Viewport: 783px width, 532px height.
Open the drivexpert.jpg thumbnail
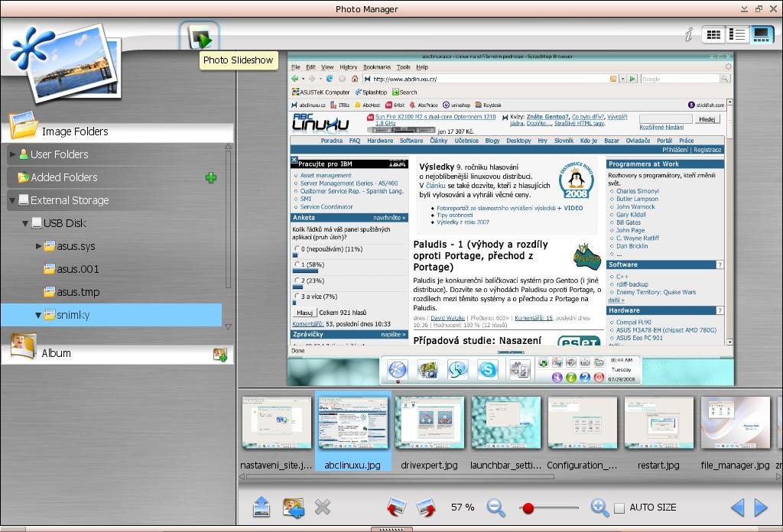click(x=430, y=423)
